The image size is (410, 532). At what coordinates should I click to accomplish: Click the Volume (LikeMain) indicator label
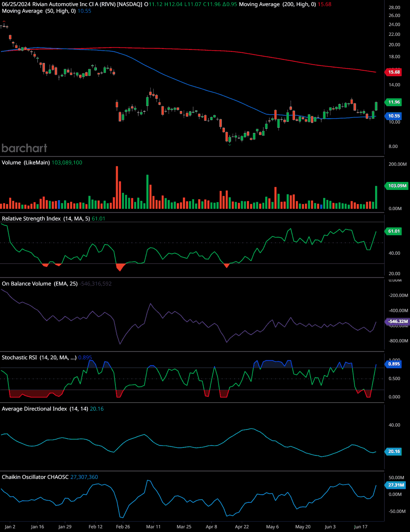click(26, 163)
